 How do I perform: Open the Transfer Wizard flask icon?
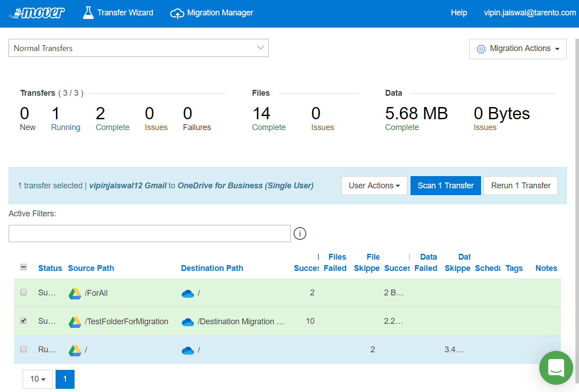pos(88,12)
